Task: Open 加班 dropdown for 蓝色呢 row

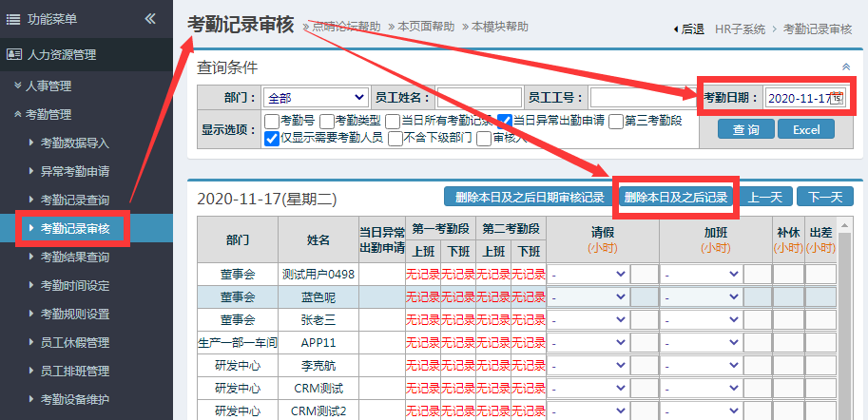Action: coord(703,296)
